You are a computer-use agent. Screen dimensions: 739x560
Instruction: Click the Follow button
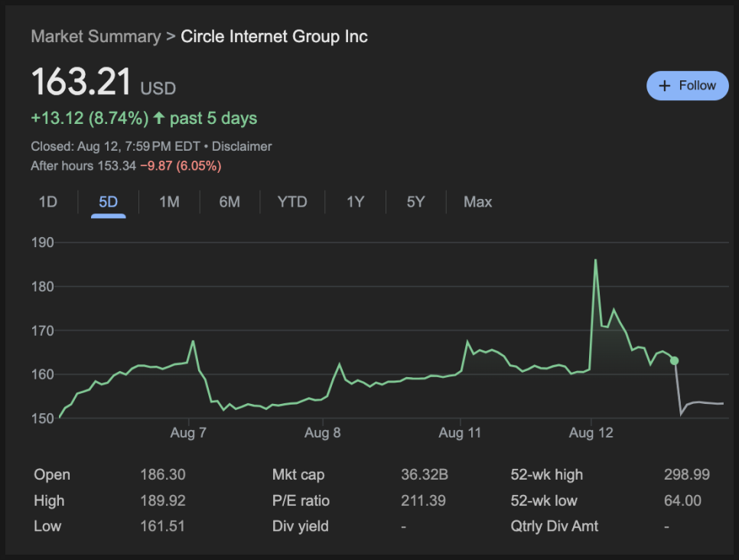point(687,86)
